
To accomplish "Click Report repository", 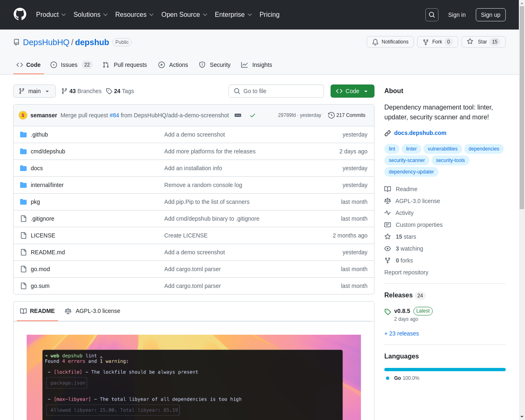I will (x=406, y=272).
